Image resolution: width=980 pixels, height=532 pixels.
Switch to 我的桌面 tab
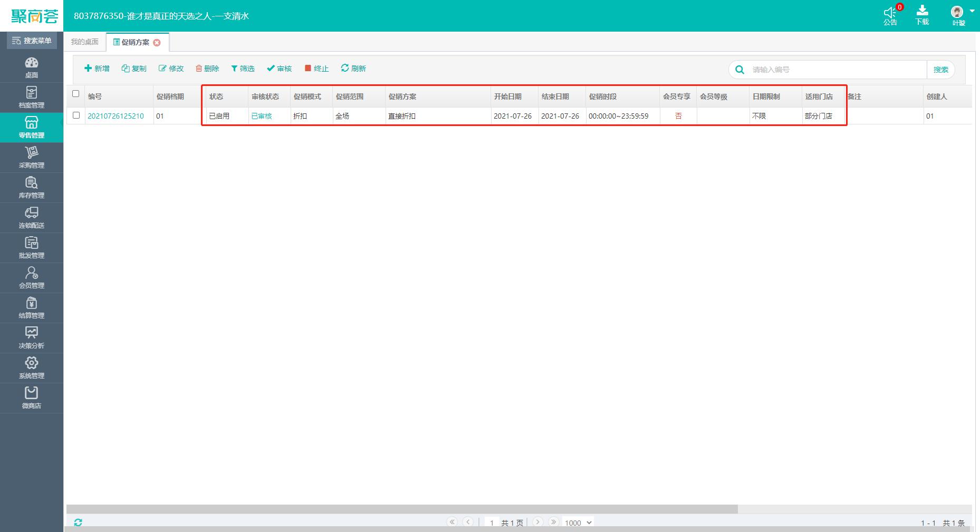point(85,42)
